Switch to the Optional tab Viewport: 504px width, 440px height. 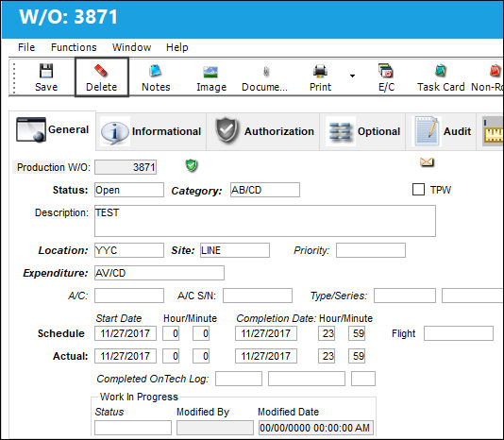tap(362, 131)
